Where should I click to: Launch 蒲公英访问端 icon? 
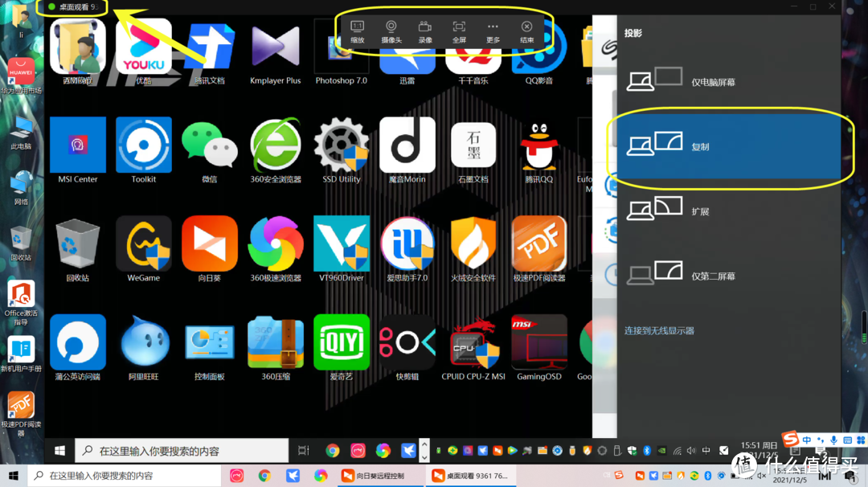click(77, 347)
